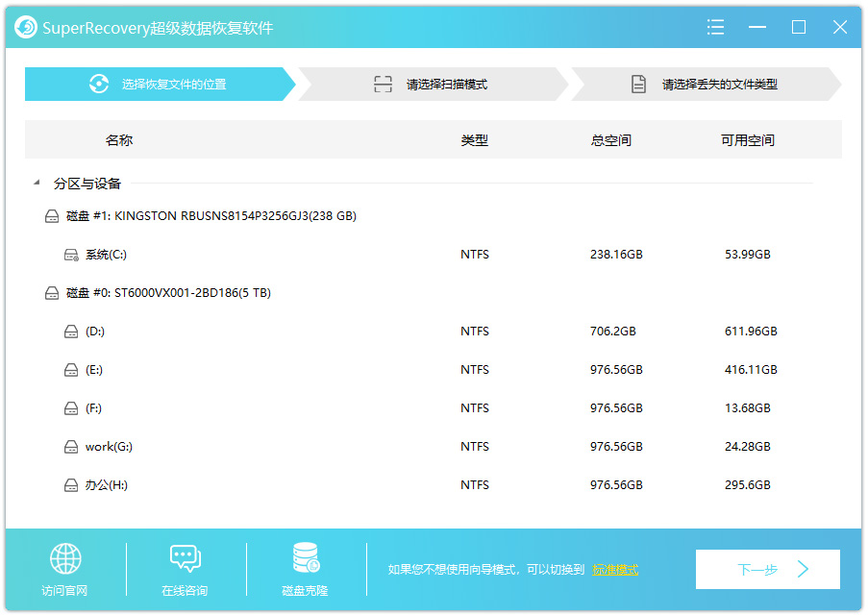This screenshot has height=615, width=868.
Task: Click the location marker icon on step one
Action: pos(99,84)
